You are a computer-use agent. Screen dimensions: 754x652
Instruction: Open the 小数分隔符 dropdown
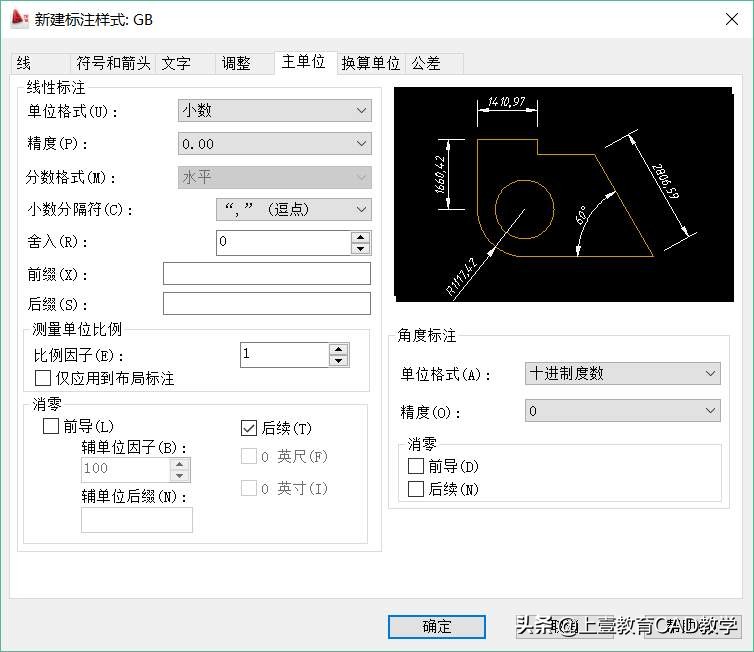294,209
